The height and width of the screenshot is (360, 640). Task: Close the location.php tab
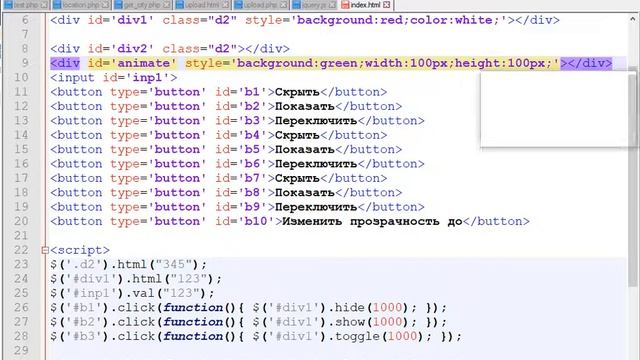(x=105, y=5)
